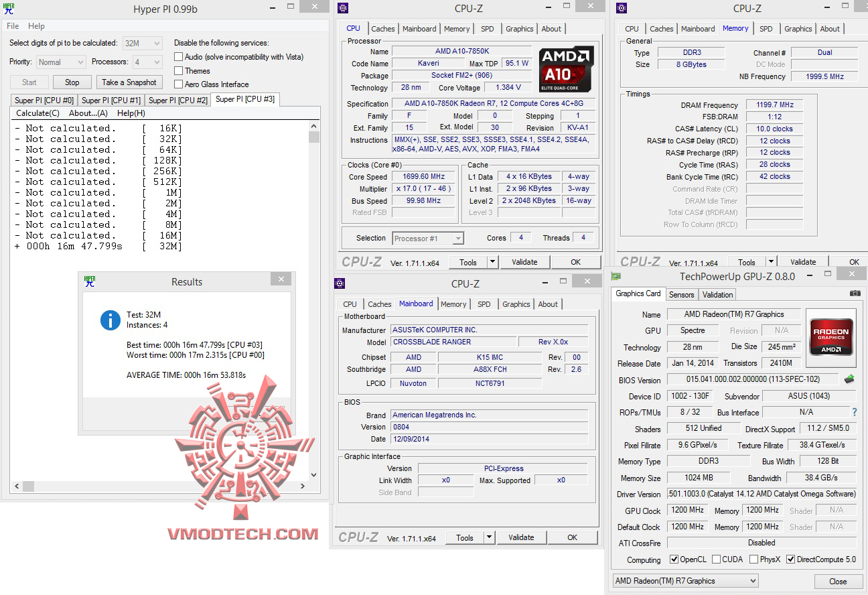Open the Validation tab in GPU-Z
Viewport: 868px width, 595px height.
pos(718,295)
